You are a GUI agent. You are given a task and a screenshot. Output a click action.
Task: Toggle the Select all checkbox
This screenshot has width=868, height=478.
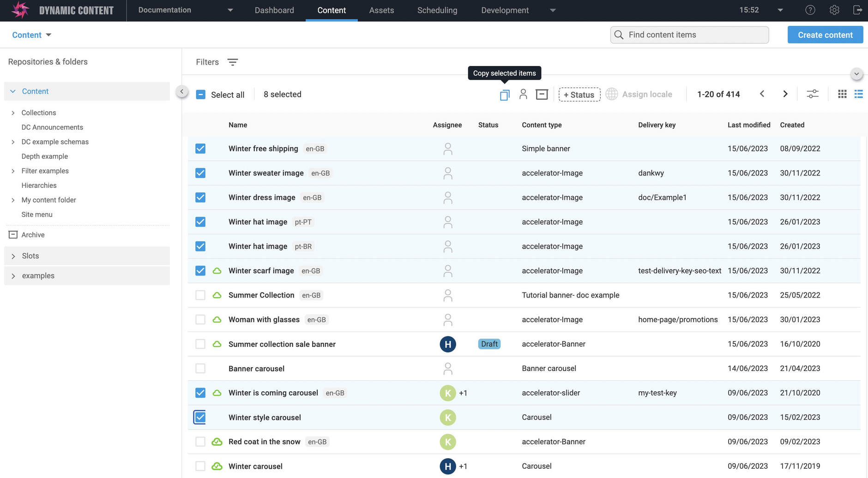tap(201, 95)
